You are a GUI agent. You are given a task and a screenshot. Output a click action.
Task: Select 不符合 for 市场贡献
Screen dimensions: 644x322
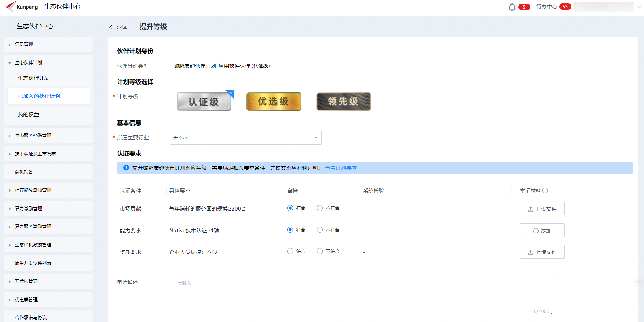pos(320,208)
